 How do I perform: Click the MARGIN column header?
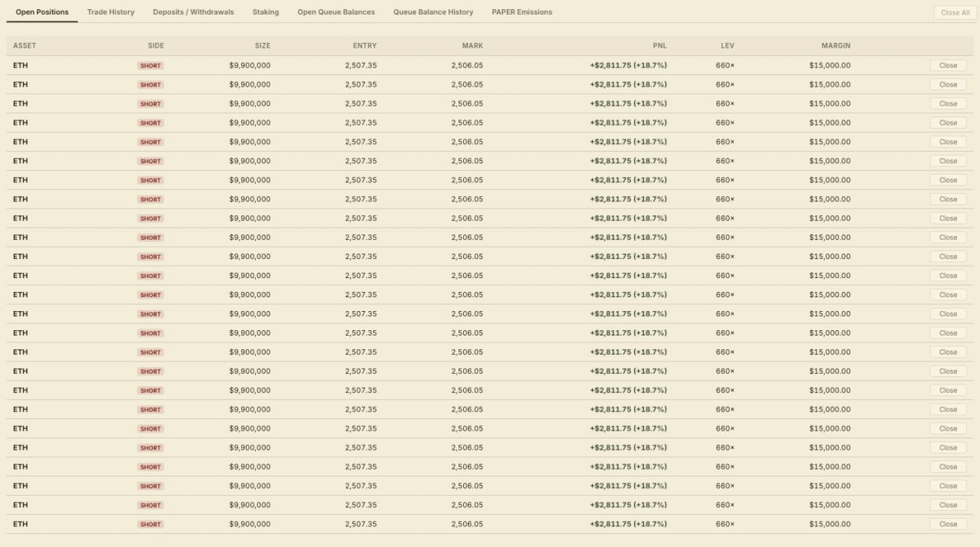tap(836, 46)
